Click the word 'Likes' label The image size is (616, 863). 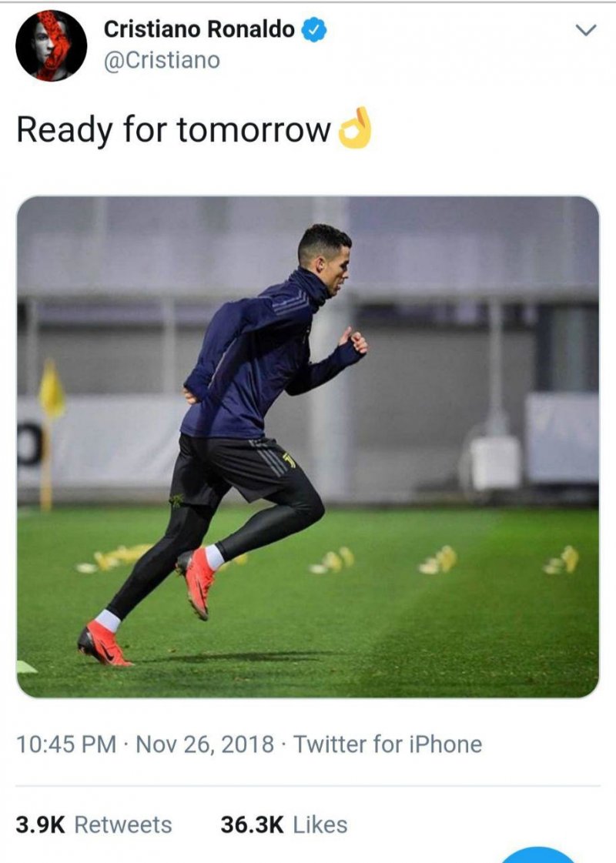(320, 825)
